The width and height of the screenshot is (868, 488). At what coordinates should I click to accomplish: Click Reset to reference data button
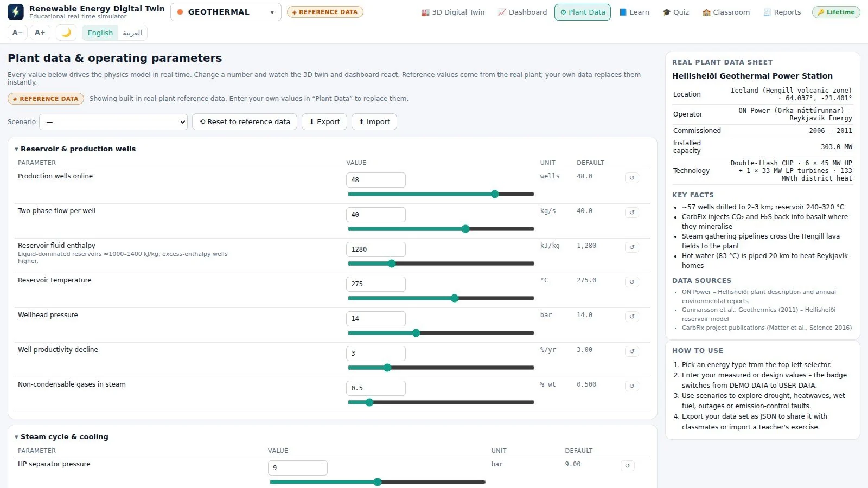[x=245, y=122]
